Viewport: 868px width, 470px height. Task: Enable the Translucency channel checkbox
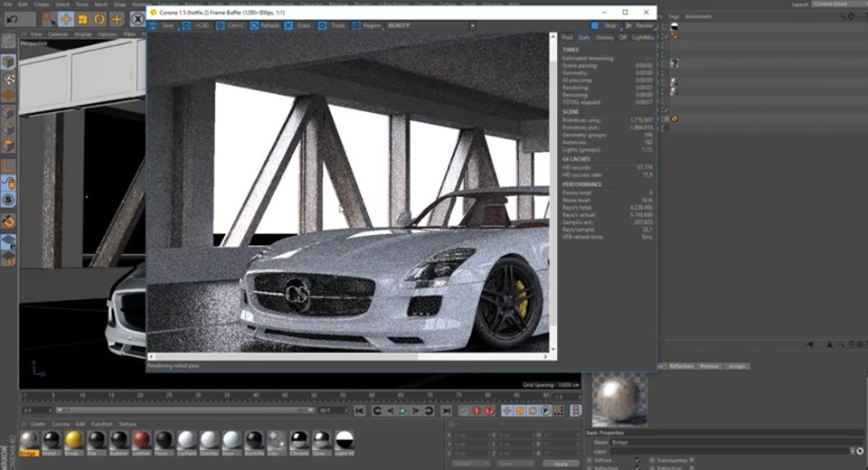pyautogui.click(x=692, y=460)
